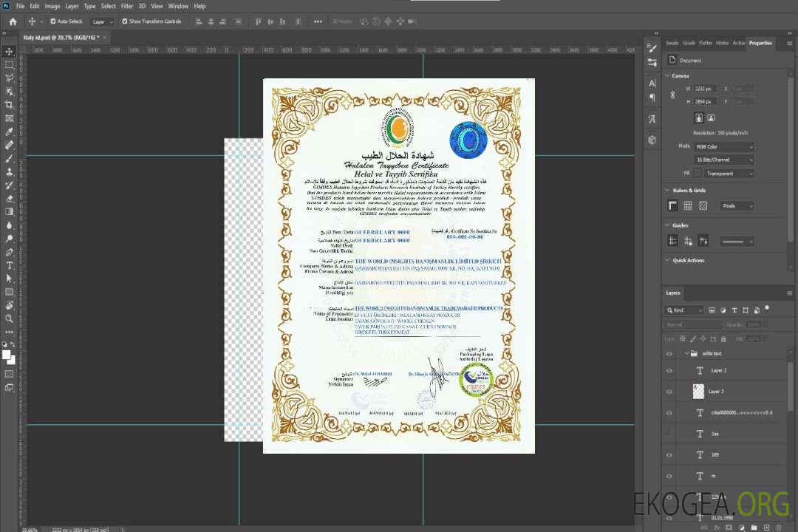This screenshot has width=798, height=532.
Task: Open the RGB Color mode dropdown
Action: coord(723,146)
